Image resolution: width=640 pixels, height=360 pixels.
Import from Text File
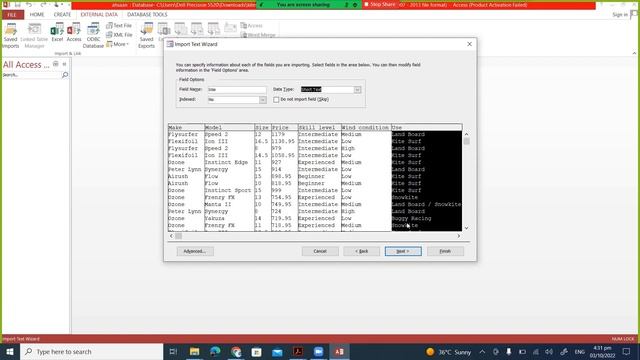(119, 25)
